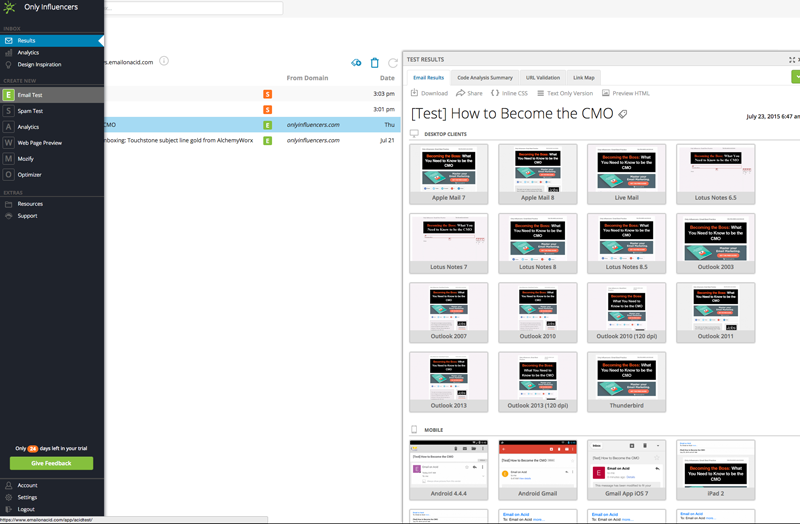This screenshot has height=524, width=800.
Task: Open the Live Mail preview thumbnail
Action: click(x=627, y=174)
